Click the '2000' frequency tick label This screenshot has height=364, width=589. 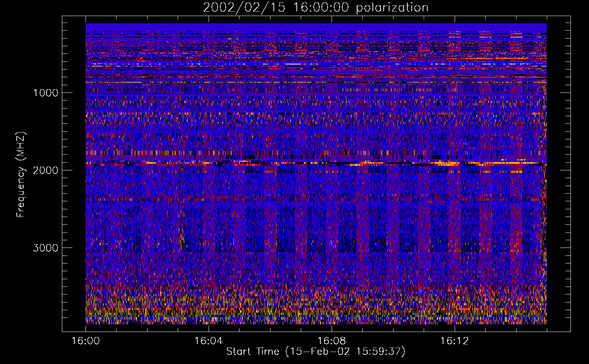point(46,170)
